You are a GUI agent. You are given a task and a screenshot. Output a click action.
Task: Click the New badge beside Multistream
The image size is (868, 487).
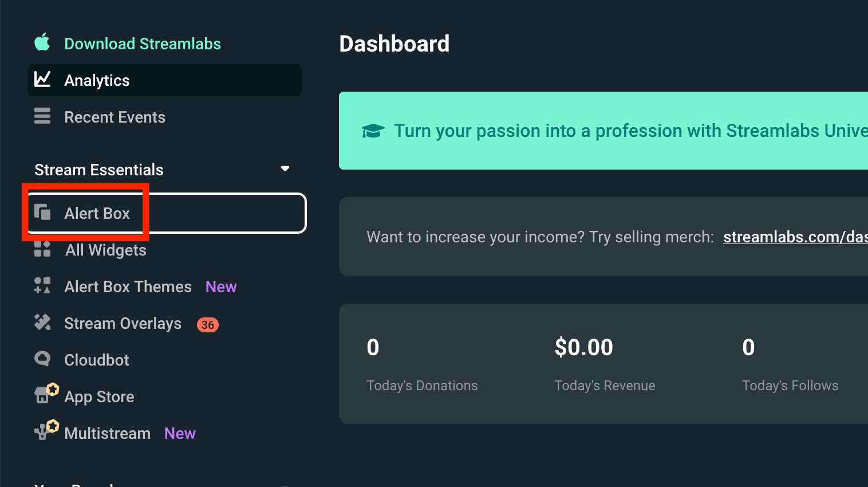click(x=180, y=433)
